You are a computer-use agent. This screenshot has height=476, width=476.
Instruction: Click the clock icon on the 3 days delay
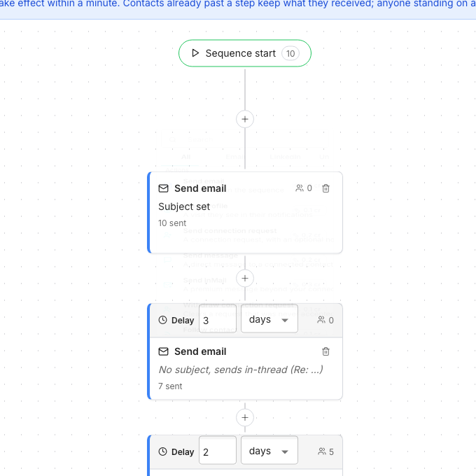coord(162,320)
